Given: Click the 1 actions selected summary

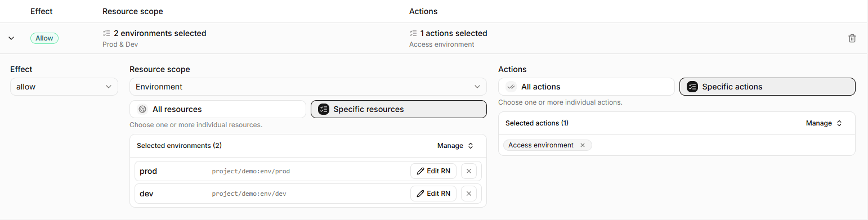Looking at the screenshot, I should [x=449, y=33].
